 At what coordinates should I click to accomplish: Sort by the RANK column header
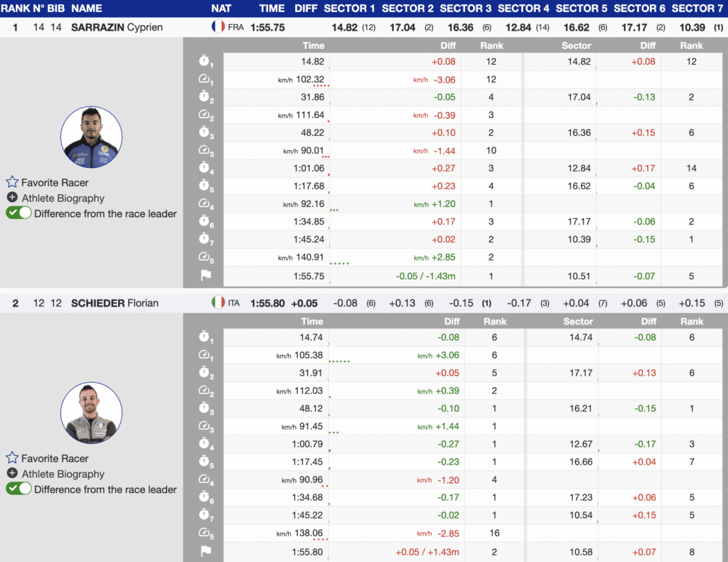click(x=15, y=9)
